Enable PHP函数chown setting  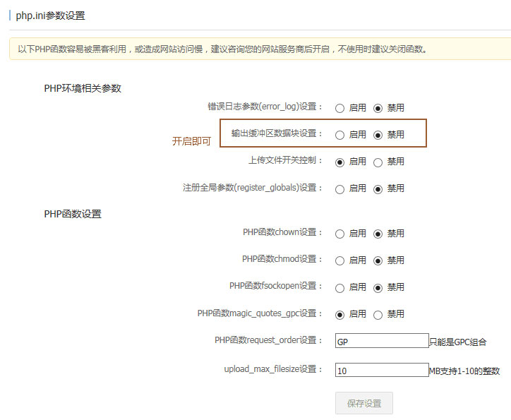[x=339, y=234]
